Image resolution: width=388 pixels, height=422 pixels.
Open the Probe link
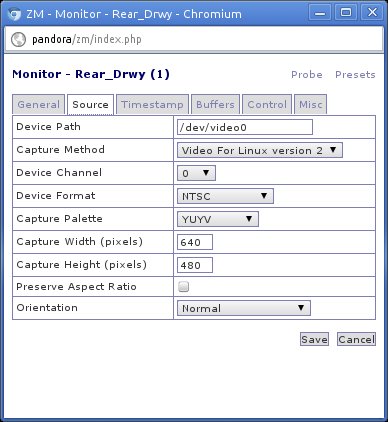307,75
